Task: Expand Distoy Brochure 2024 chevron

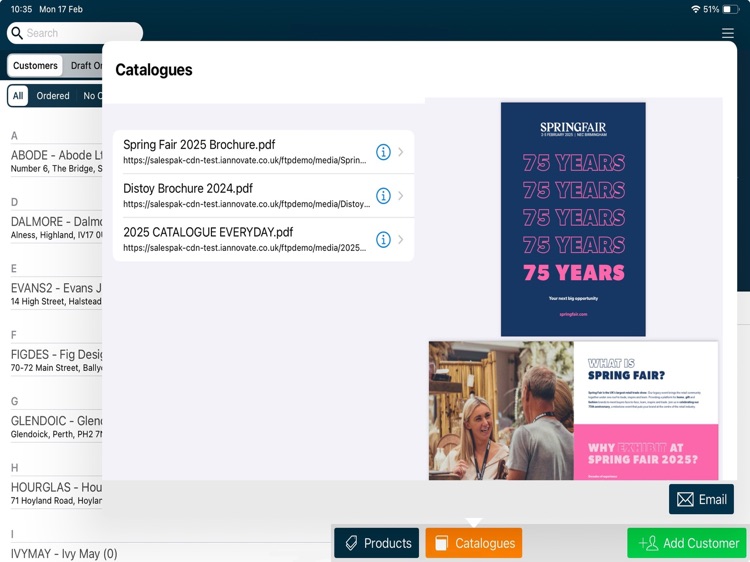Action: coord(401,196)
